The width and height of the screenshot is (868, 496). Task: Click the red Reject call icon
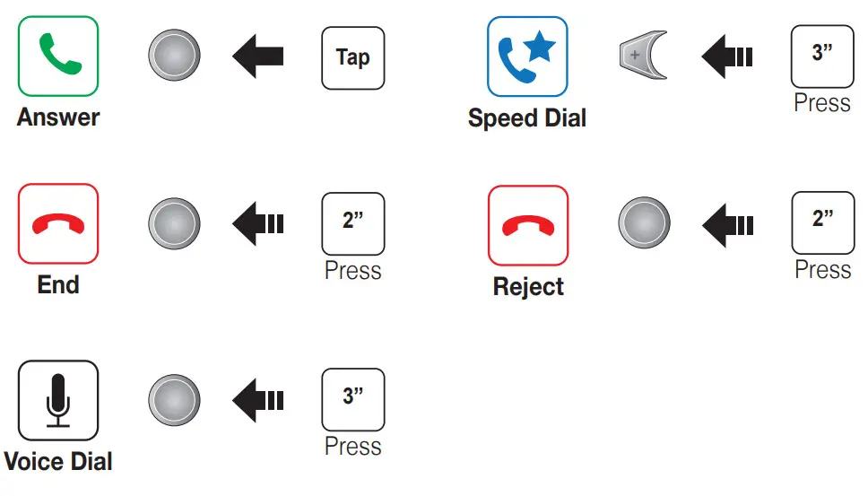click(x=528, y=225)
